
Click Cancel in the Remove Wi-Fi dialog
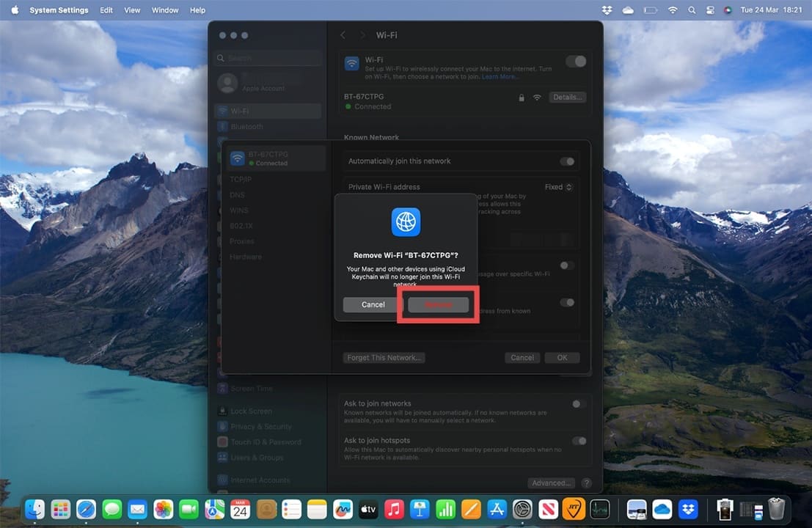click(x=373, y=304)
